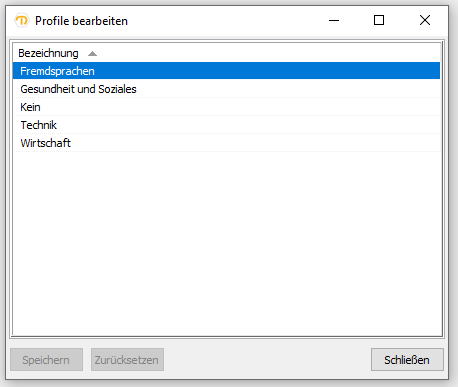The width and height of the screenshot is (458, 387).
Task: Sort list by the Bezeichnung column header
Action: (48, 53)
